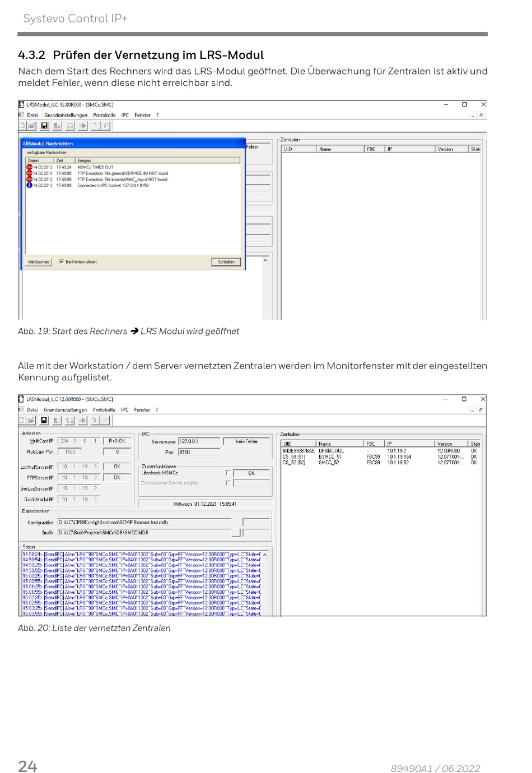Click the app icon in the upper window title bar
Image resolution: width=532 pixels, height=773 pixels.
[21, 104]
